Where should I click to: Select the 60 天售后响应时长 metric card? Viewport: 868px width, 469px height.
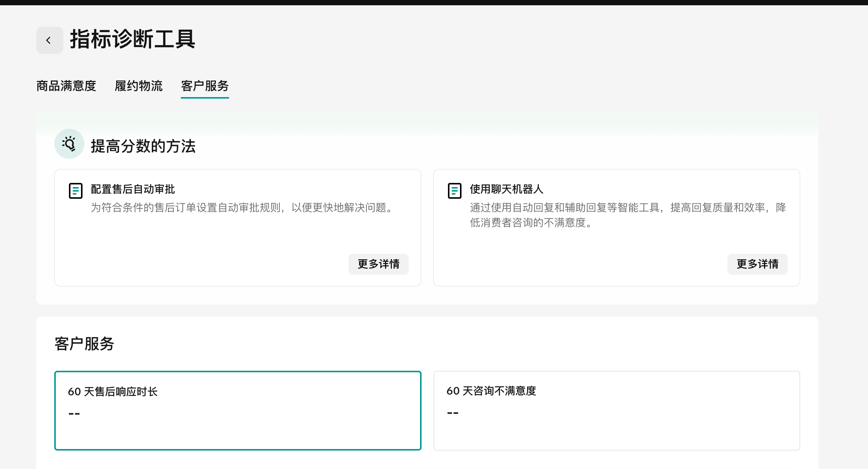click(x=238, y=410)
